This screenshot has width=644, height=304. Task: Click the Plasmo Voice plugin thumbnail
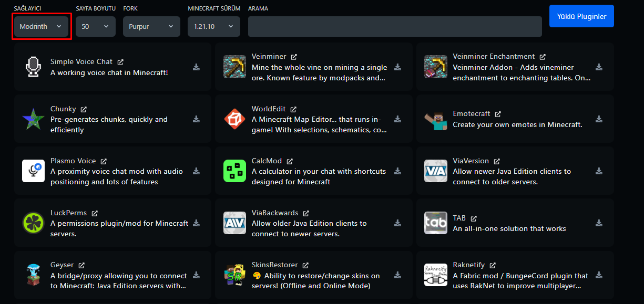33,171
